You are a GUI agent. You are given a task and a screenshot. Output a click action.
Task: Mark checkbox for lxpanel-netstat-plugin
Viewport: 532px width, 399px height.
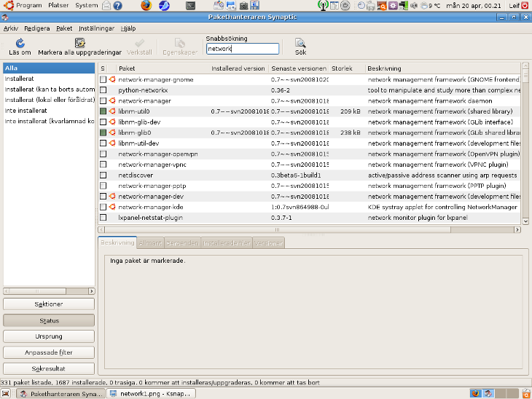103,218
